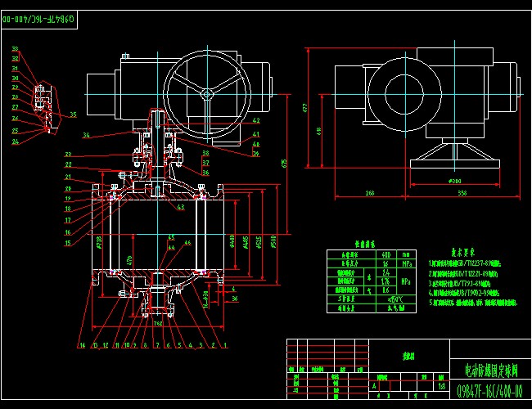Select part balloon number 41
The width and height of the screenshot is (532, 409).
[256, 134]
